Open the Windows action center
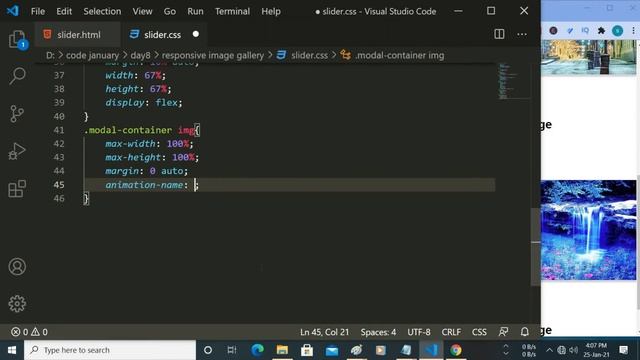640x360 pixels. point(623,350)
